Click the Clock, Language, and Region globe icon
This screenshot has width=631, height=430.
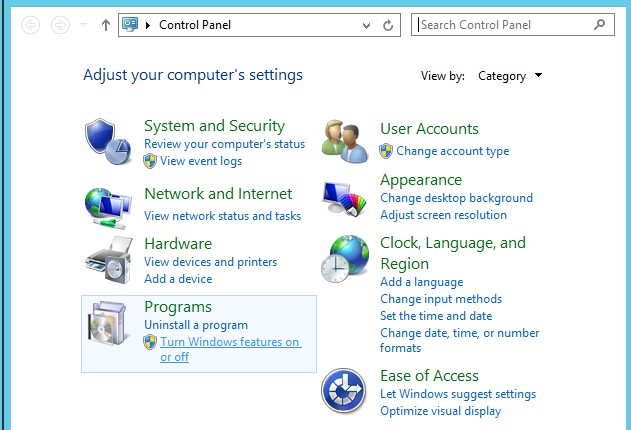coord(345,259)
